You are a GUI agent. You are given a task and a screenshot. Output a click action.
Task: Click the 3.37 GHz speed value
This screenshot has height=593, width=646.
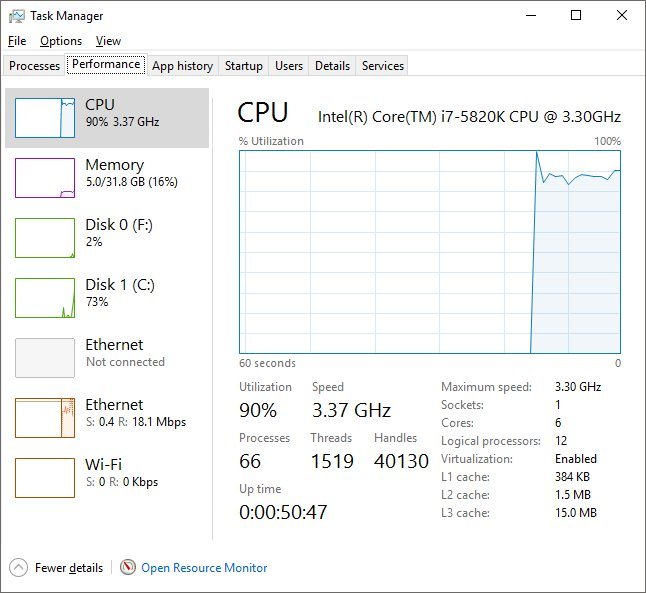(351, 410)
